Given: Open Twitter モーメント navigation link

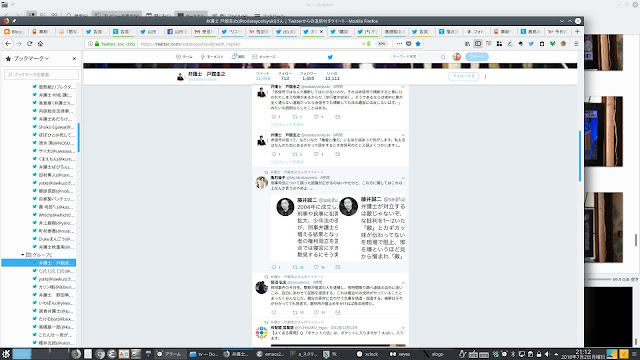Looking at the screenshot, I should point(212,57).
